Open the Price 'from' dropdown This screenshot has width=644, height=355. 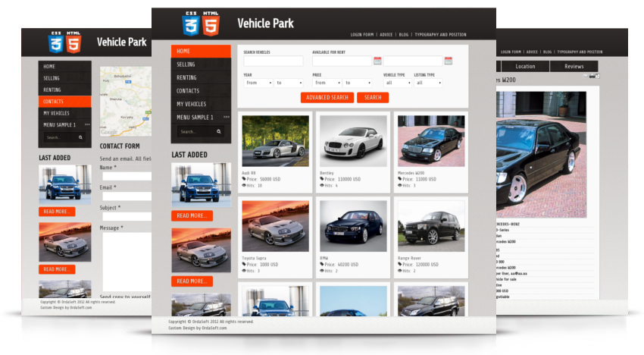327,83
